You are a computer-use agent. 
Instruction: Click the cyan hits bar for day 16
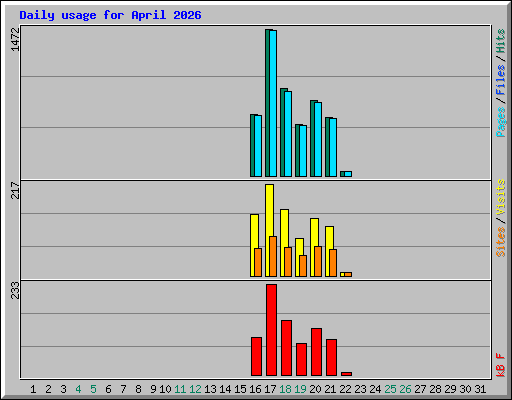258,146
